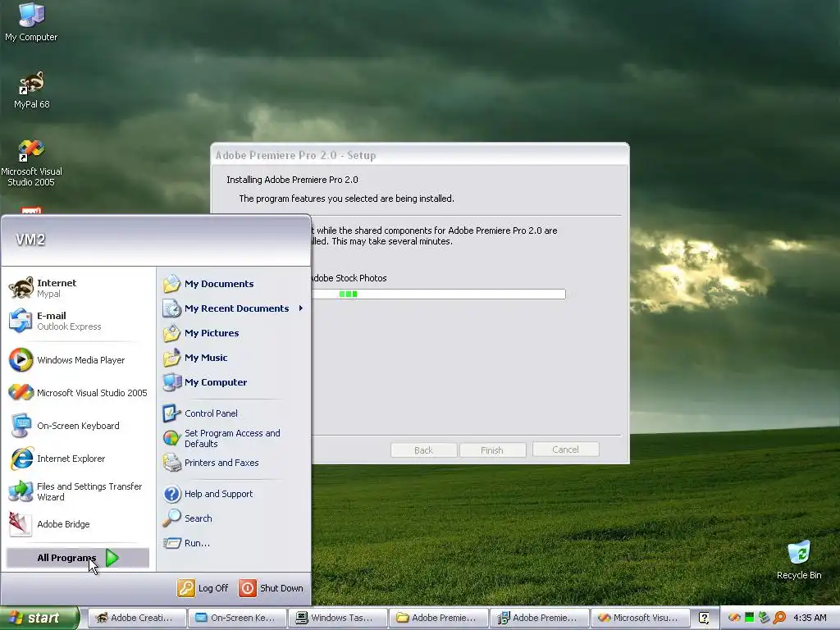Click the Start button

(39, 618)
